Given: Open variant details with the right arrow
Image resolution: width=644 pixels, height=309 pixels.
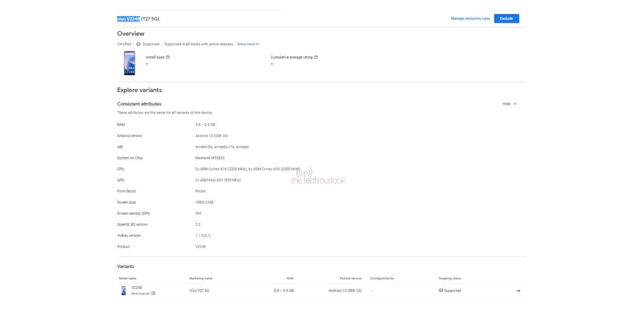Looking at the screenshot, I should click(518, 291).
